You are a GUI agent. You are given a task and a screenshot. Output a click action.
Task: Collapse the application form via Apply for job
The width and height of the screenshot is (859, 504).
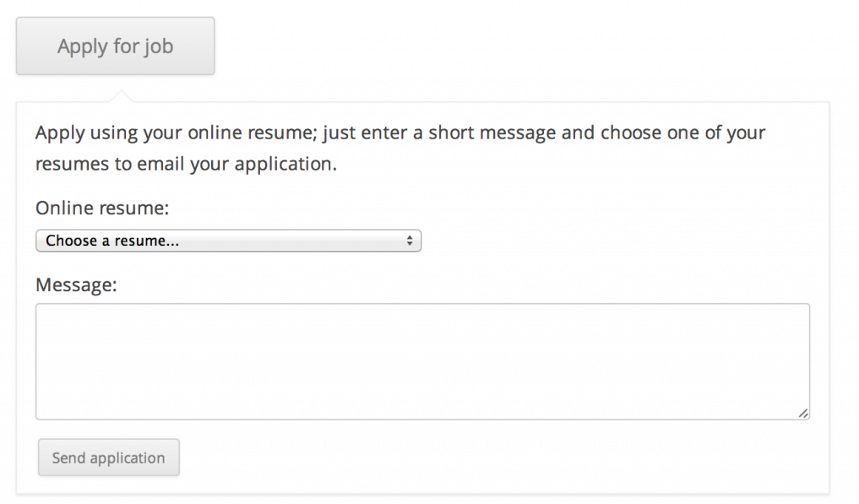point(115,46)
